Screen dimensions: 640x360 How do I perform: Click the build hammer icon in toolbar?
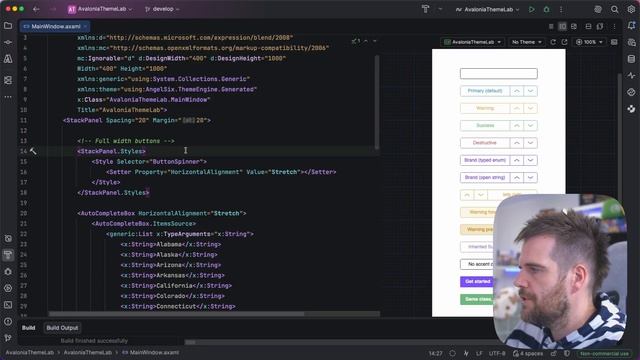(x=425, y=9)
